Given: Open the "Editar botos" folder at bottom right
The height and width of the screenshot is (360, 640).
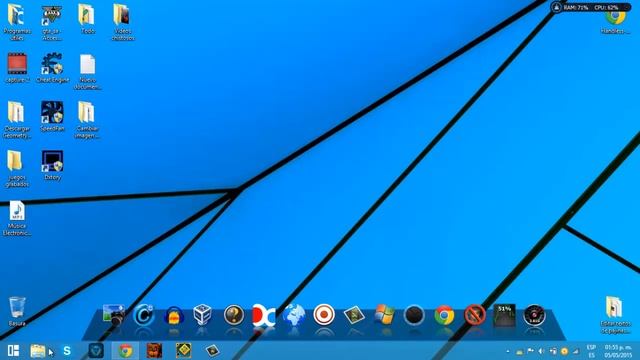Looking at the screenshot, I should point(615,315).
